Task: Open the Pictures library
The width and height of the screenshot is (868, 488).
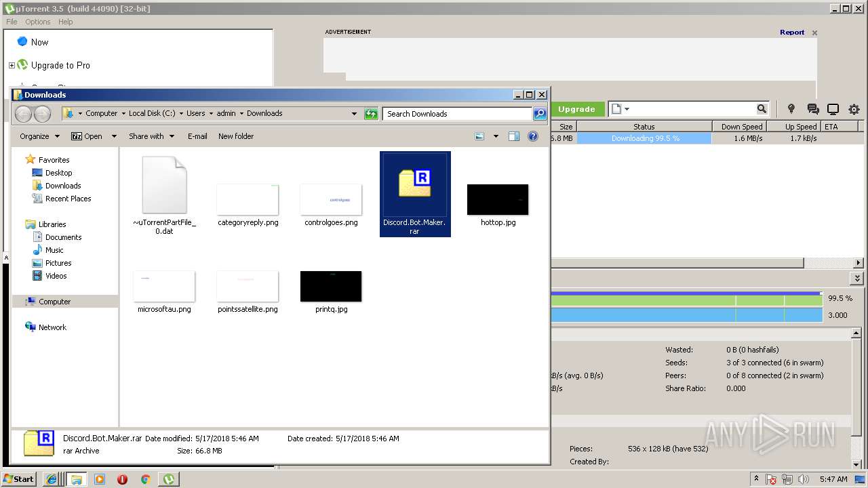Action: point(52,263)
